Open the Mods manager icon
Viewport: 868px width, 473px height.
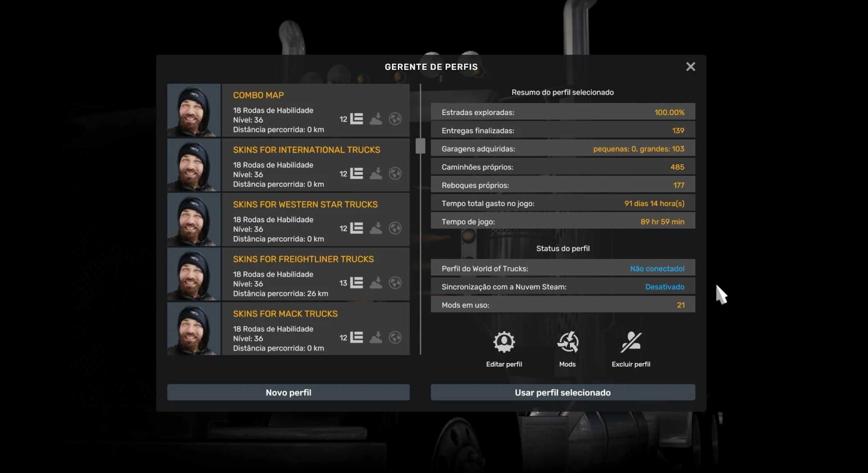tap(567, 342)
